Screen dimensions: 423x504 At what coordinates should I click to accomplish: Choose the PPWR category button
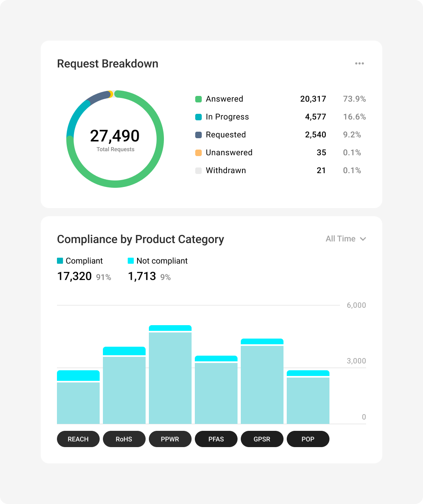tap(170, 439)
